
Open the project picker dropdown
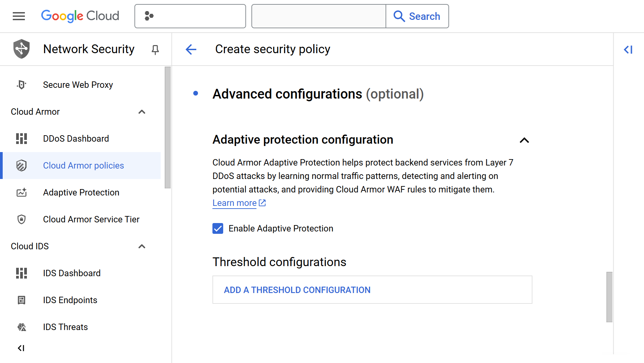point(190,16)
